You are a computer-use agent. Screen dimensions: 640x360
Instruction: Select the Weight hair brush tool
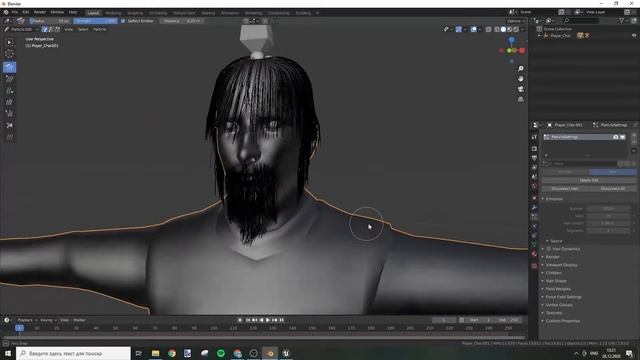pyautogui.click(x=9, y=137)
